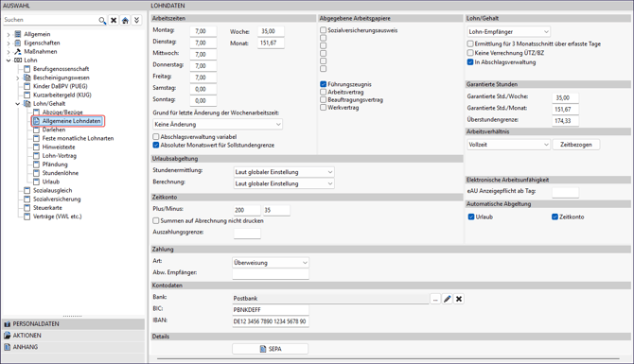
Task: Check Sozialversicherungsausweis checkbox
Action: pos(323,30)
